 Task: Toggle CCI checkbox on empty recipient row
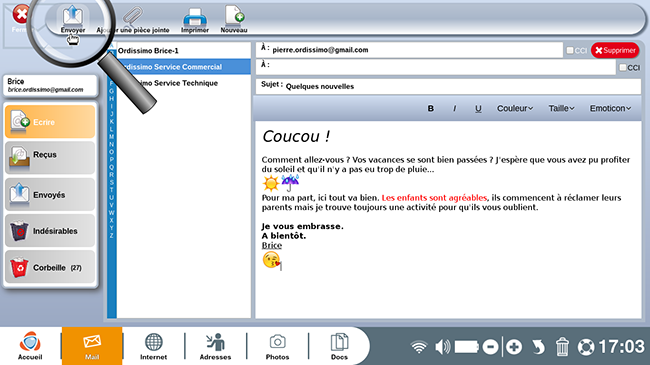tap(623, 67)
